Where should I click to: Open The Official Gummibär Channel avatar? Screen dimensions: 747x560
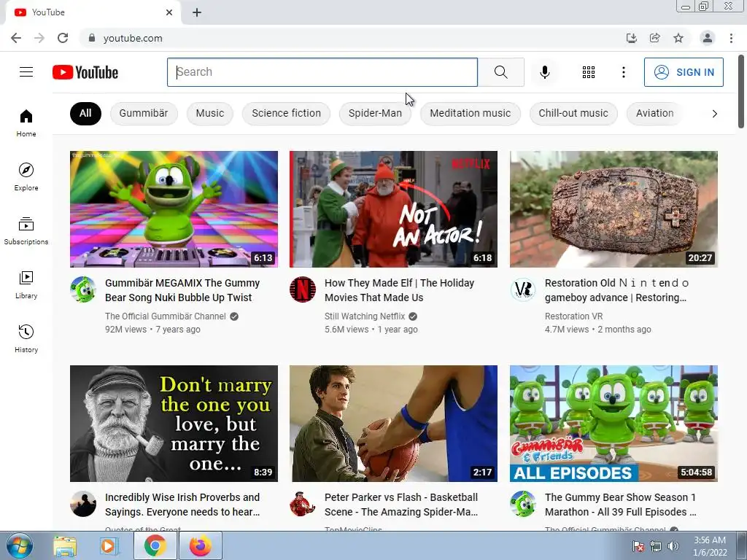pyautogui.click(x=83, y=289)
